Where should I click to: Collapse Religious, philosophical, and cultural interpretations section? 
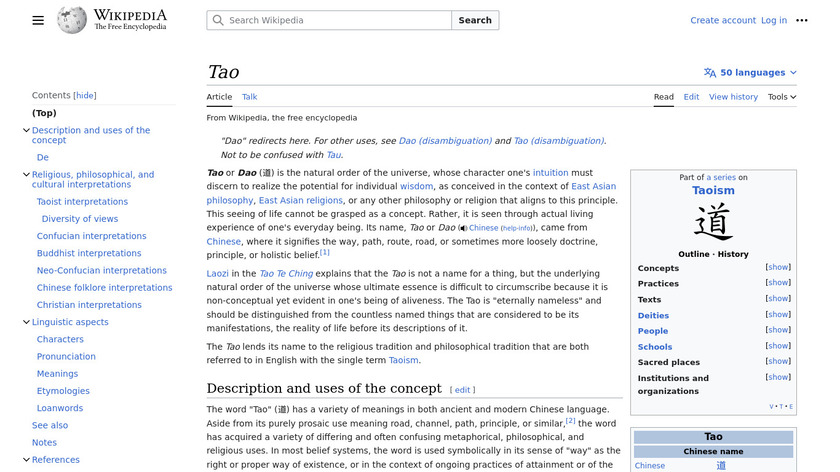point(26,175)
